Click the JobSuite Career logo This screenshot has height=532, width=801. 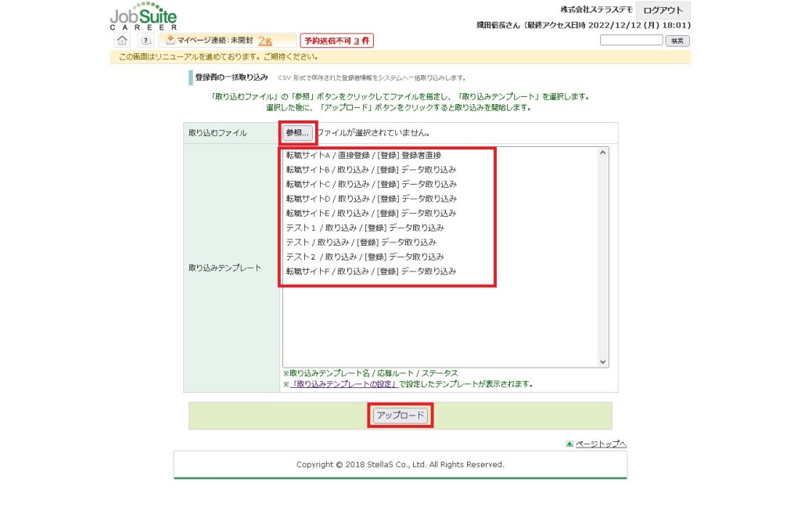[143, 16]
